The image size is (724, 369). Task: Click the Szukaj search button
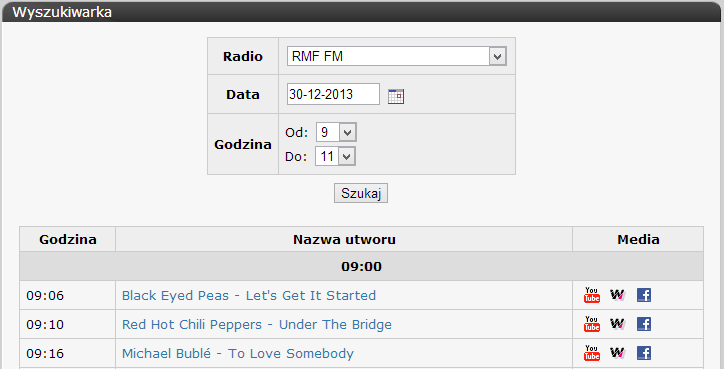[x=361, y=194]
